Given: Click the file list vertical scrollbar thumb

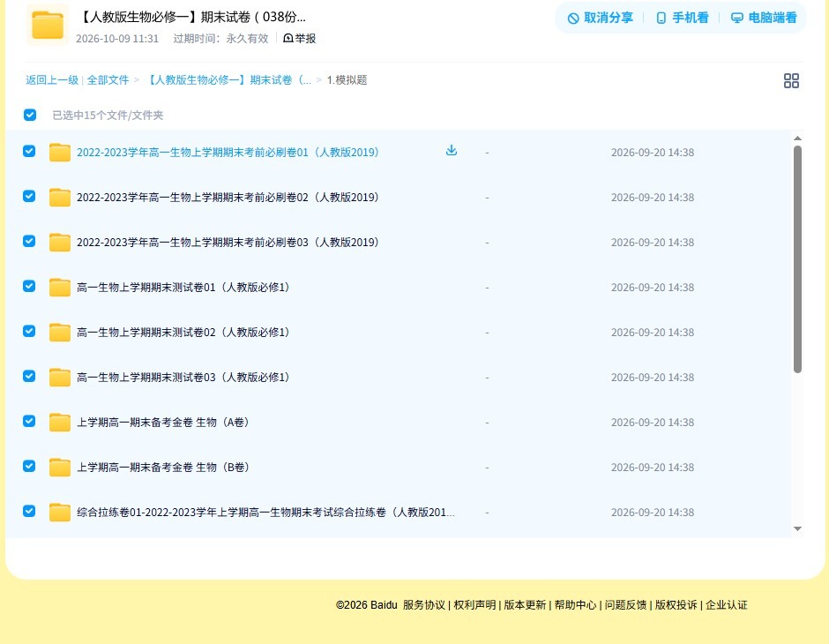Looking at the screenshot, I should 797,259.
